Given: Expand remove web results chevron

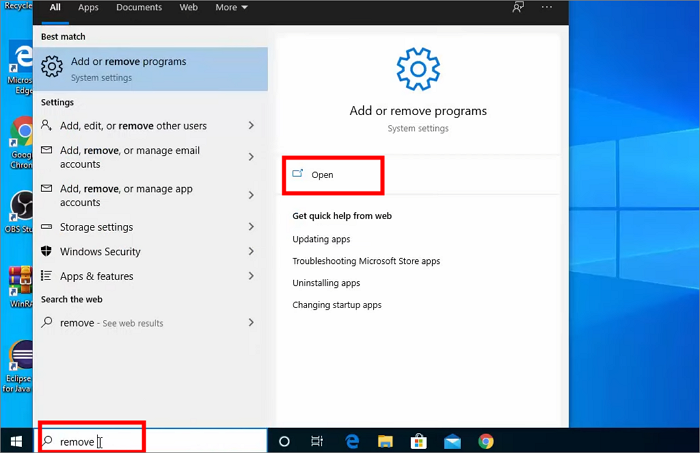Looking at the screenshot, I should coord(251,322).
